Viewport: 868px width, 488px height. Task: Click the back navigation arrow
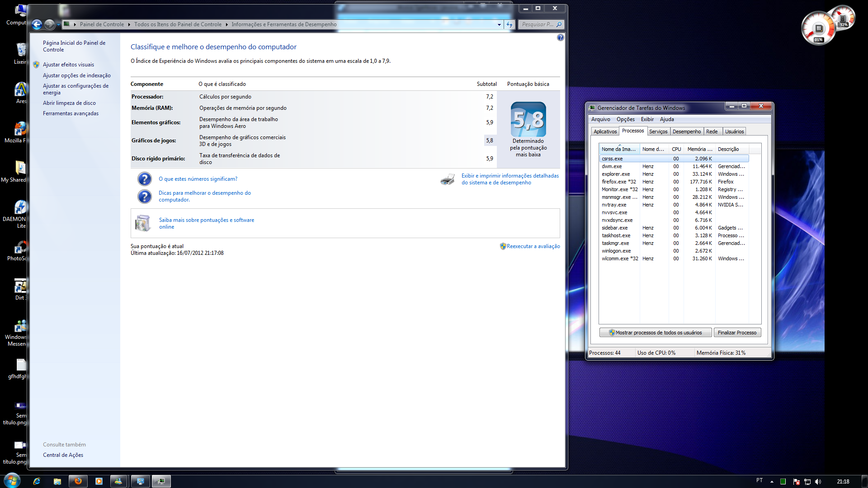click(x=37, y=24)
